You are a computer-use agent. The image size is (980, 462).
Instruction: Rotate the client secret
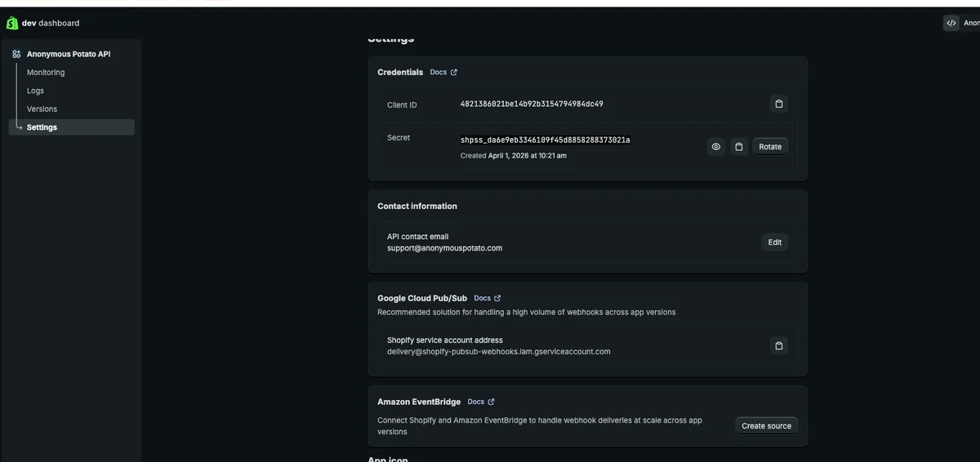pyautogui.click(x=769, y=147)
